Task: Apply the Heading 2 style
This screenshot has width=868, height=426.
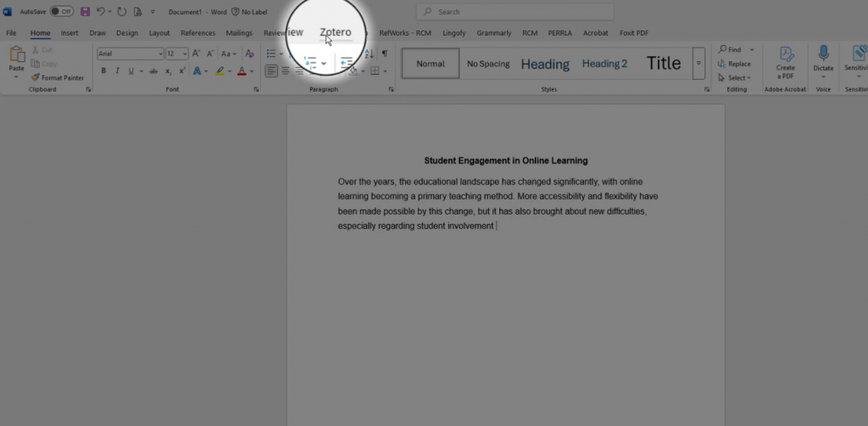Action: point(604,64)
